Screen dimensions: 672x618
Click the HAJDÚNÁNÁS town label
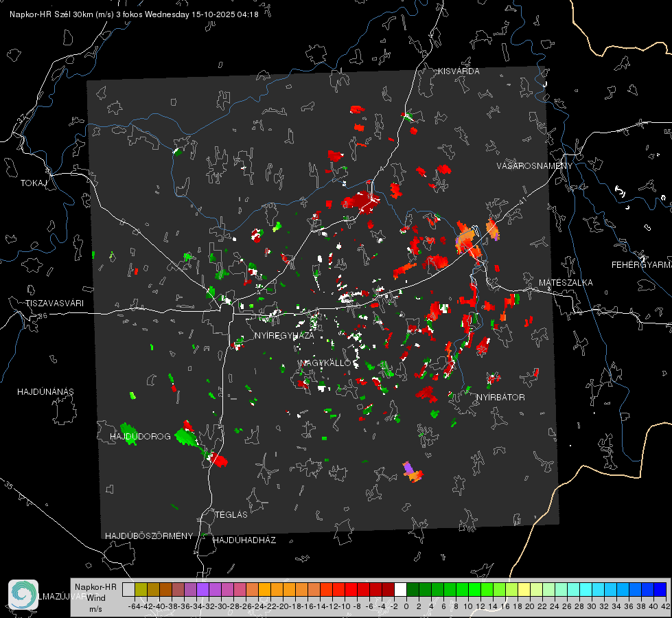pos(45,391)
